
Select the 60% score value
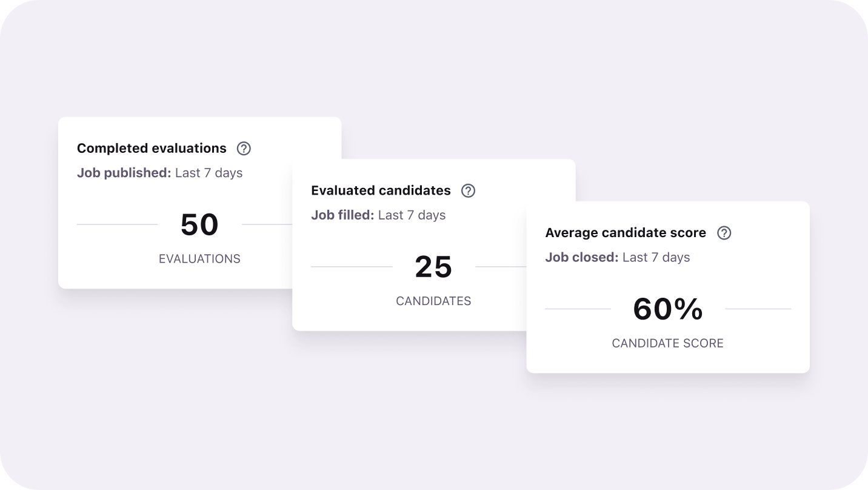(x=668, y=309)
